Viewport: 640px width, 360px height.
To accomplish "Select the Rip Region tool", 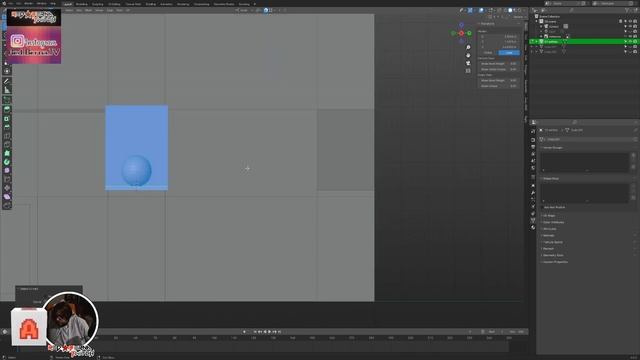I will tap(7, 205).
